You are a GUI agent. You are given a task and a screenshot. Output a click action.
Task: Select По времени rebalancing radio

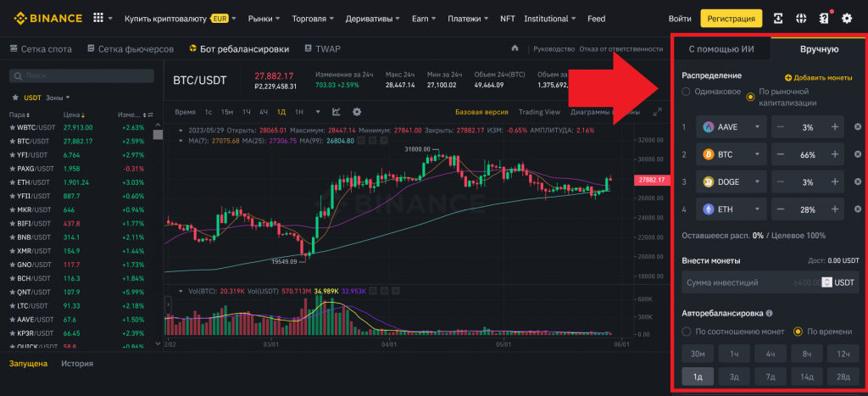point(798,332)
